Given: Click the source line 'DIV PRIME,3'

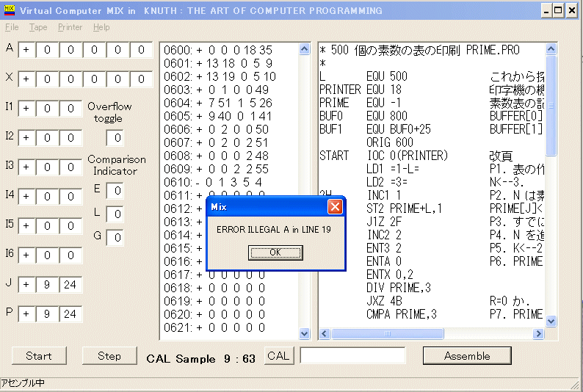Looking at the screenshot, I should tap(399, 288).
